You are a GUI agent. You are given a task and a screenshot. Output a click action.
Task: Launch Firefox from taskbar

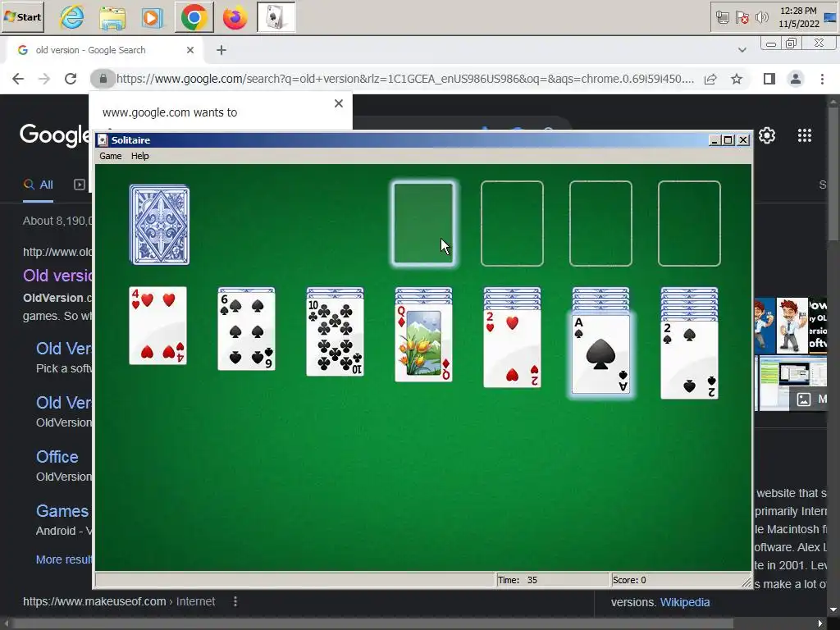coord(235,17)
